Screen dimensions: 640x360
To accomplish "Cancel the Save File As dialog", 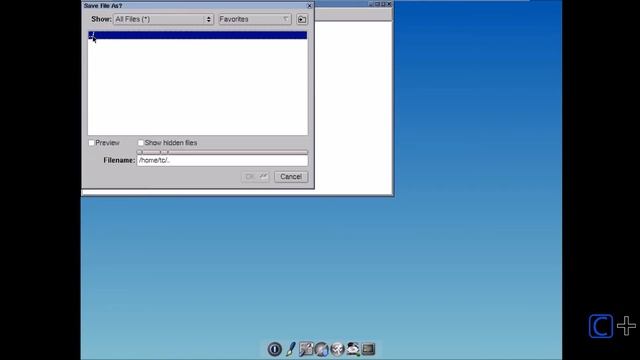I will (291, 177).
